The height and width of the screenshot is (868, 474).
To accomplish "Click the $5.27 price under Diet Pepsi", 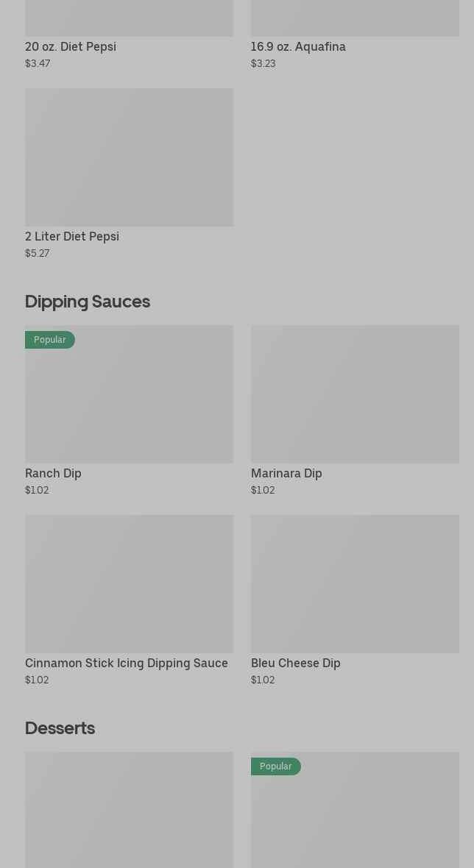I will [38, 253].
